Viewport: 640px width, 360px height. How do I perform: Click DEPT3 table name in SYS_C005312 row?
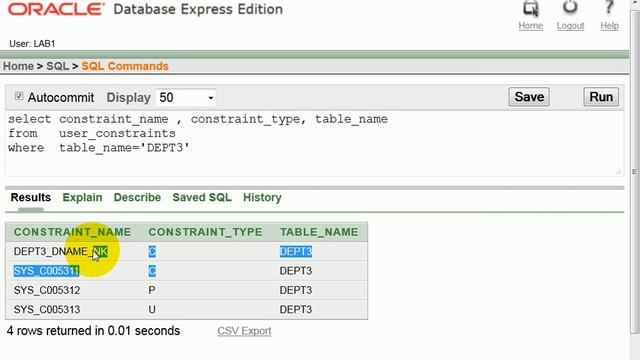pos(296,290)
